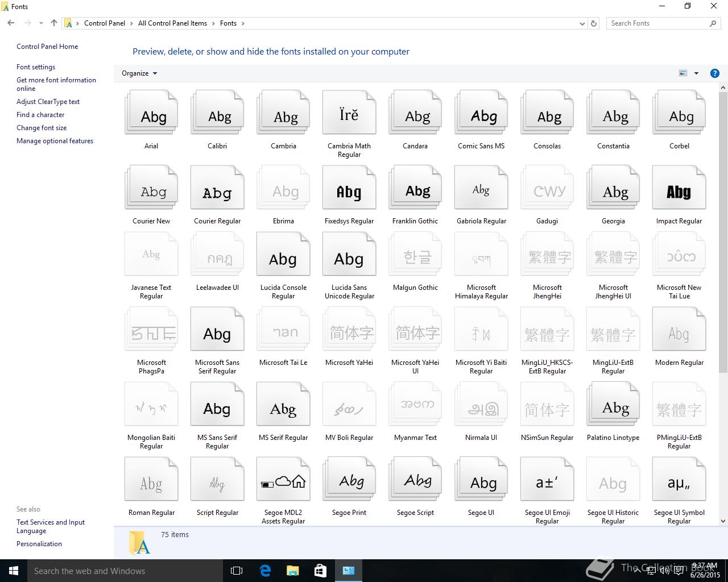Select the Cambria font icon
Screen dimensions: 728x582
pyautogui.click(x=283, y=113)
